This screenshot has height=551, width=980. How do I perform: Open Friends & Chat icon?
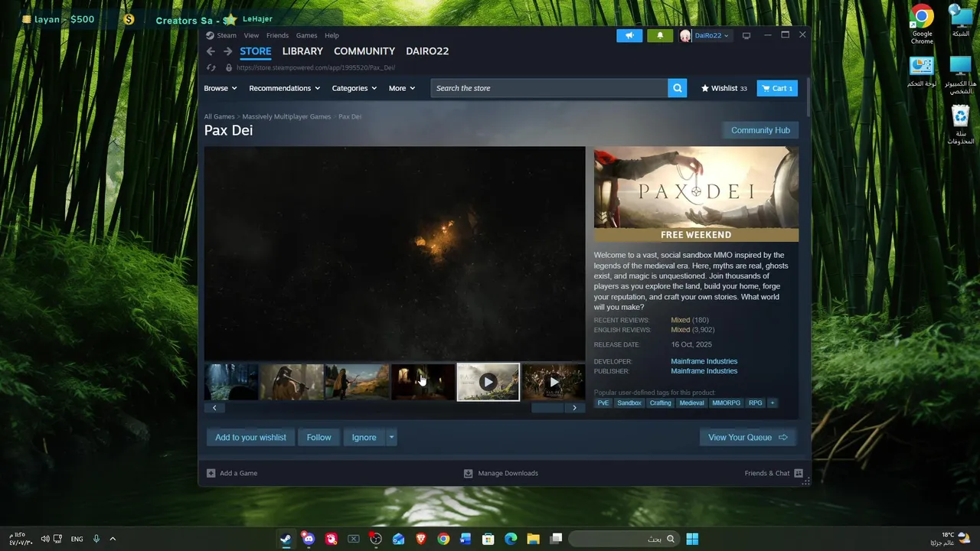click(799, 473)
